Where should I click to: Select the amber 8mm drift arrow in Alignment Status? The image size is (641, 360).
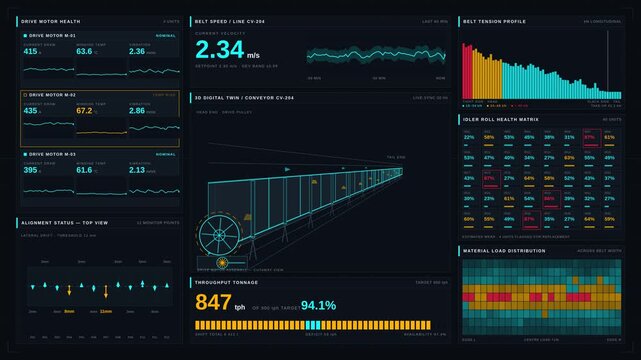pos(69,290)
